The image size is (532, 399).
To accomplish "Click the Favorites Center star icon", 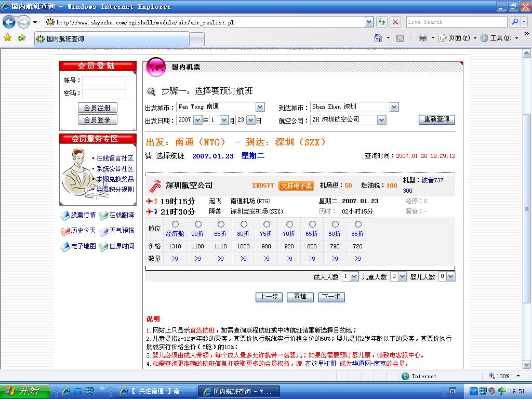I will pos(7,38).
